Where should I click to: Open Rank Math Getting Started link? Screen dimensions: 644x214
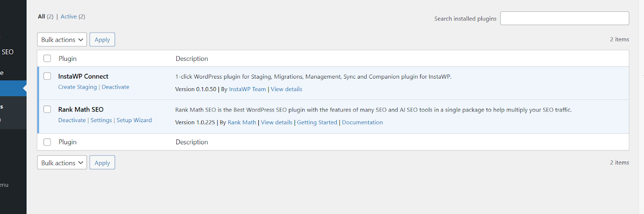(317, 122)
